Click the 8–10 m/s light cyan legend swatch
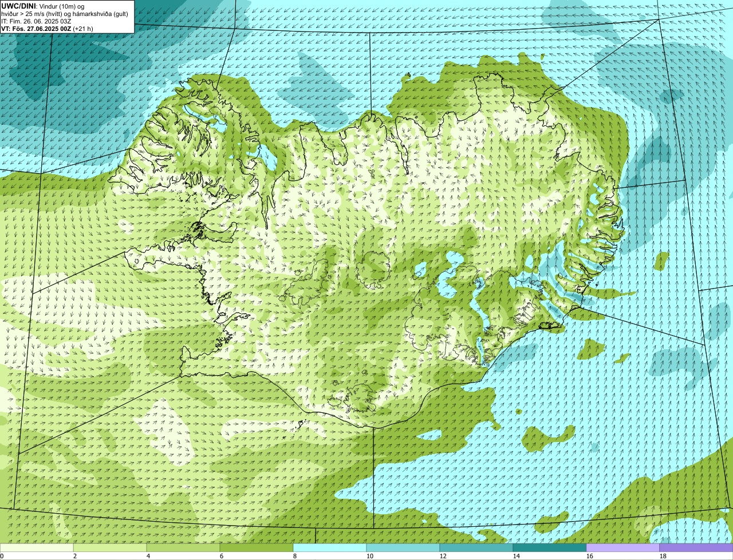The width and height of the screenshot is (733, 560). [330, 547]
